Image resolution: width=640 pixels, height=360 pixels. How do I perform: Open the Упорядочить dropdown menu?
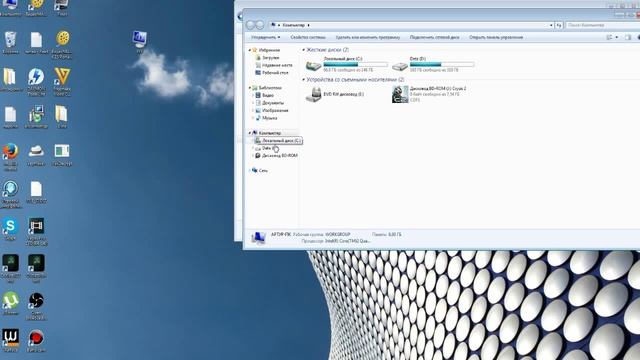tap(266, 37)
